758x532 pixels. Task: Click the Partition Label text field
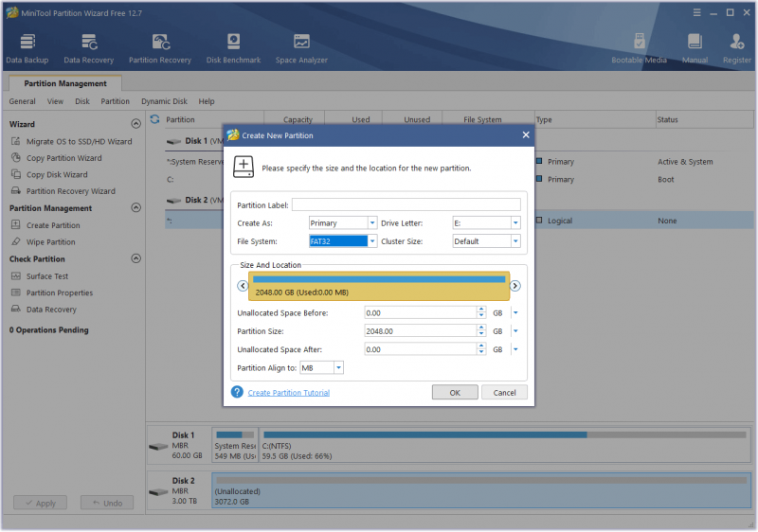pyautogui.click(x=406, y=204)
